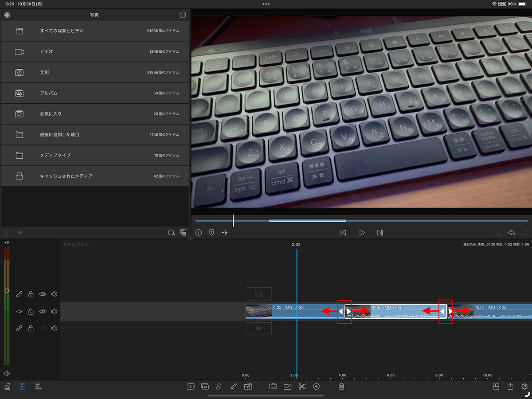Search the library with magnifier icon
The image size is (532, 399).
point(171,233)
